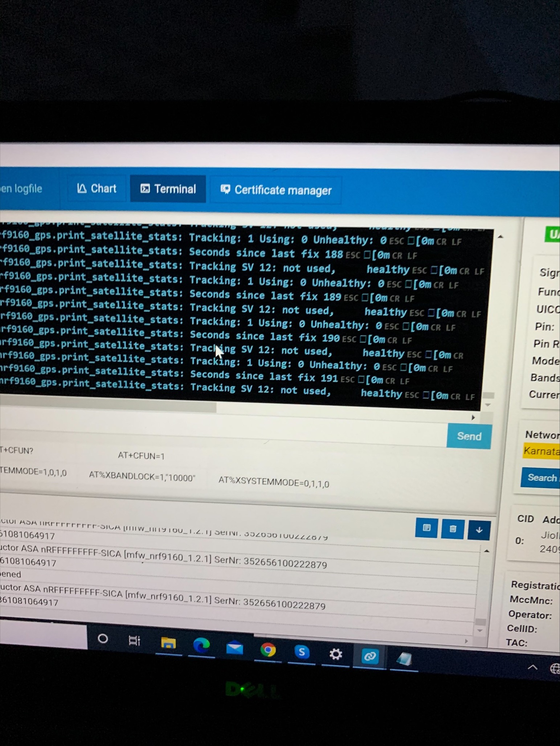Open the Certificate manager tab

click(276, 190)
